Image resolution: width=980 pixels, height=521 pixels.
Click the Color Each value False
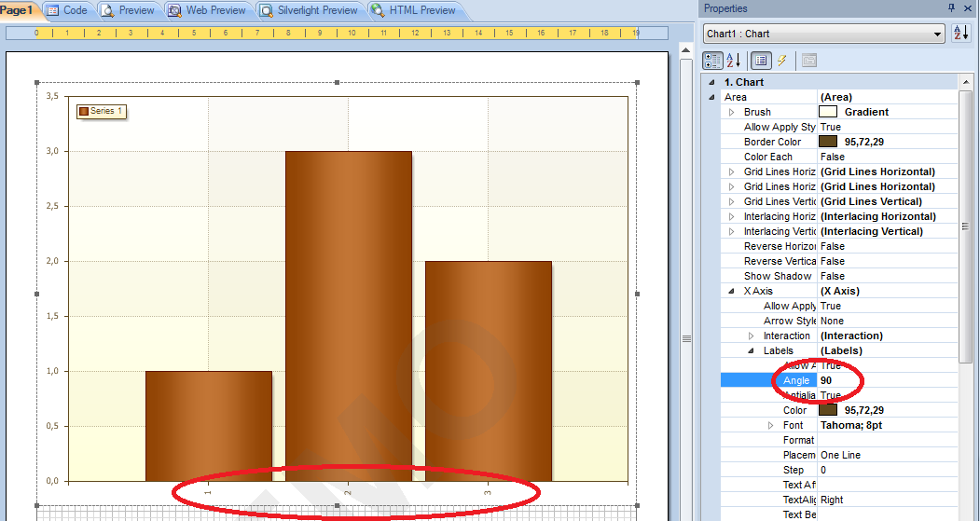pyautogui.click(x=833, y=157)
